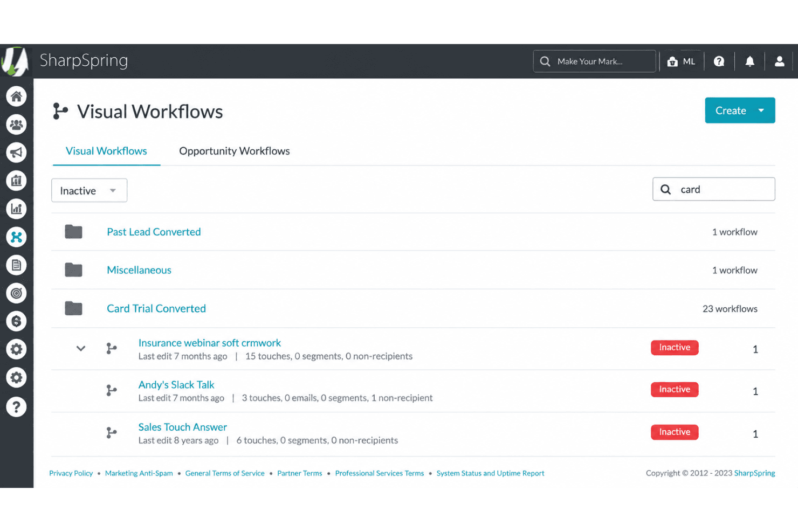Open the Sales Touch Answer workflow
Viewport: 798px width, 532px height.
click(x=183, y=427)
